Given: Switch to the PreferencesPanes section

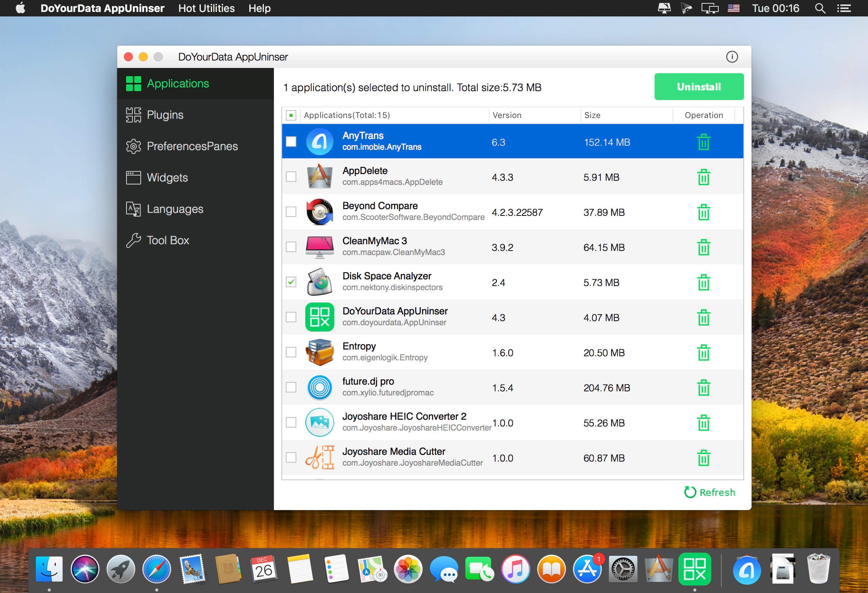Looking at the screenshot, I should (x=195, y=146).
